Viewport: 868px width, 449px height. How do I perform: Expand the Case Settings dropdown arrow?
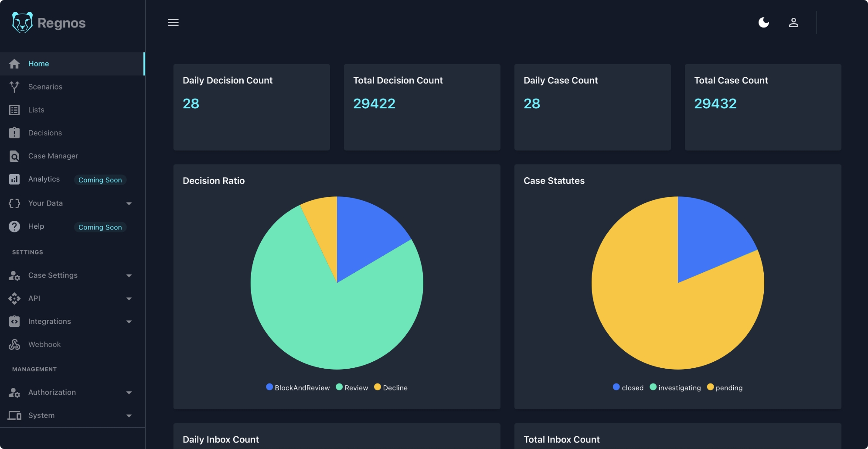click(x=129, y=275)
